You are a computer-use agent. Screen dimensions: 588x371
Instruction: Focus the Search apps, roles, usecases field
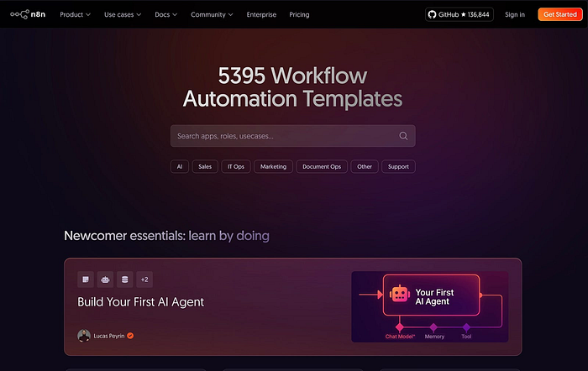pos(292,136)
